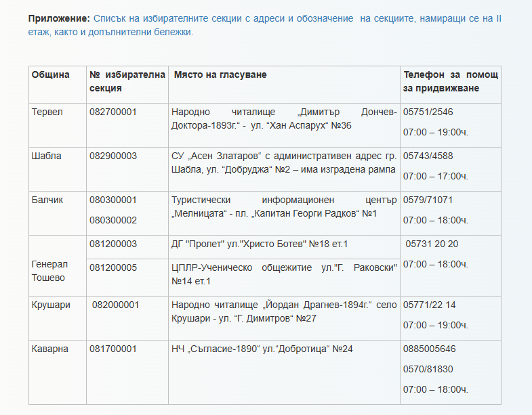Click phone number 05743/4588

pyautogui.click(x=428, y=156)
